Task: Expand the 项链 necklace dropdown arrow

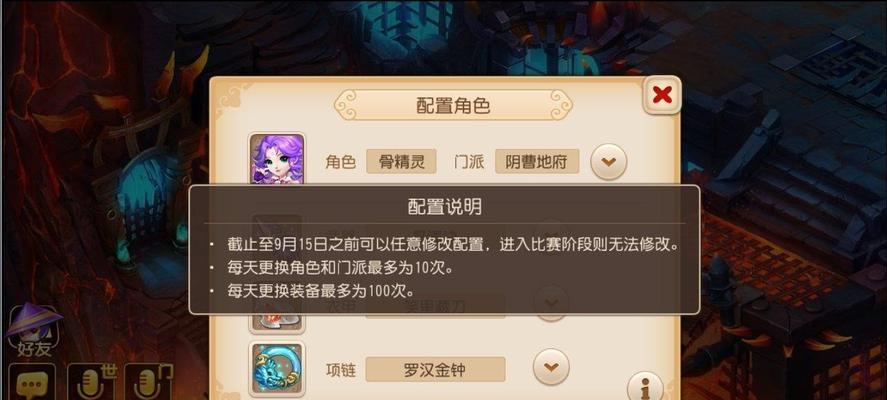Action: [x=552, y=368]
